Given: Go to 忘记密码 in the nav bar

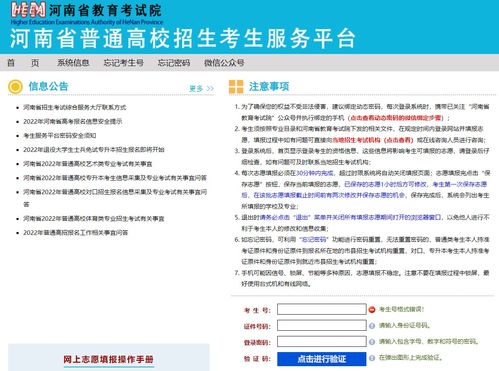Looking at the screenshot, I should [174, 63].
